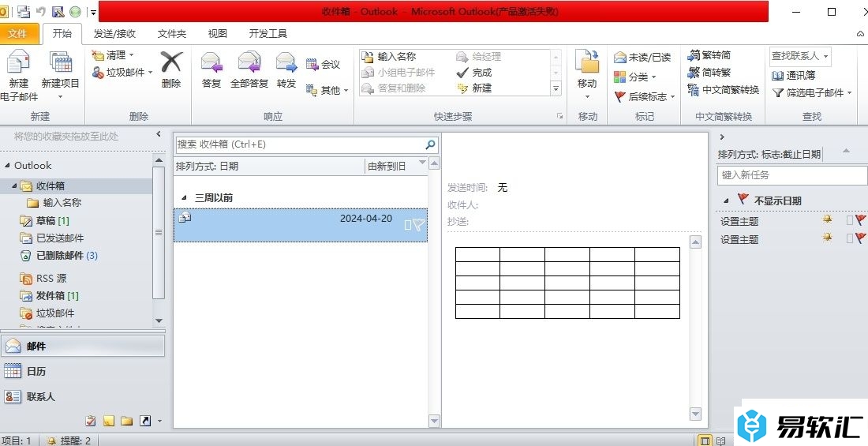Click the 全部答复 reply all icon
The width and height of the screenshot is (868, 446).
(x=249, y=62)
